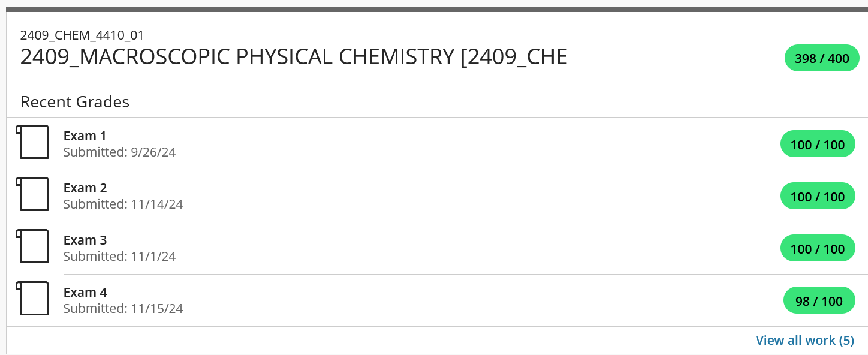The height and width of the screenshot is (355, 868).
Task: Click the Recent Grades heading
Action: tap(75, 102)
